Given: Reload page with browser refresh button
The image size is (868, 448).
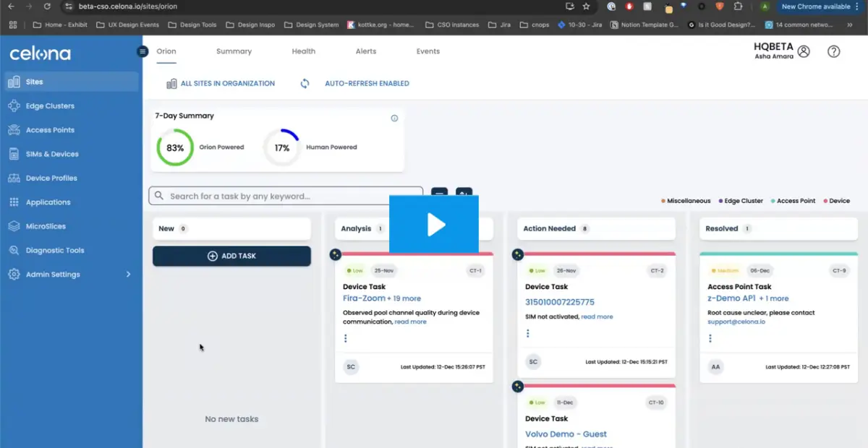Looking at the screenshot, I should pos(47,7).
